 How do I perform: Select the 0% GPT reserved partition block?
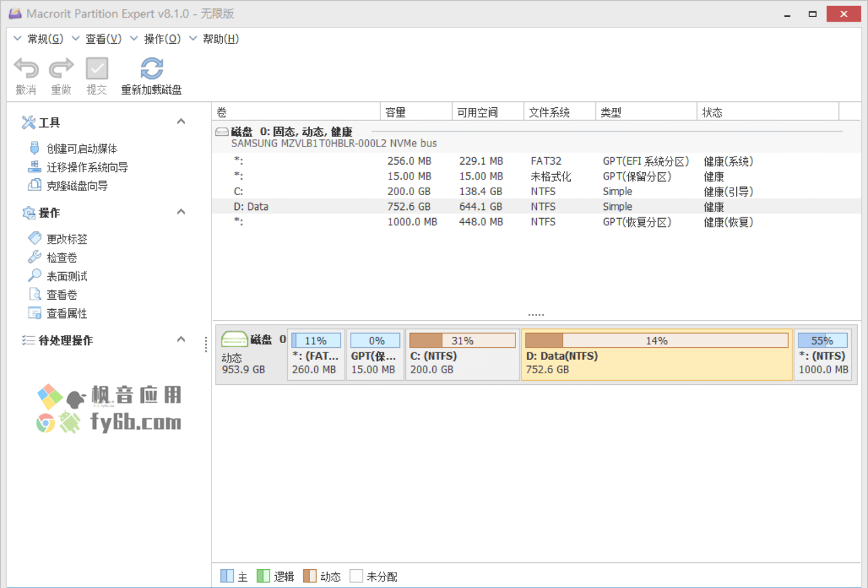pyautogui.click(x=375, y=355)
